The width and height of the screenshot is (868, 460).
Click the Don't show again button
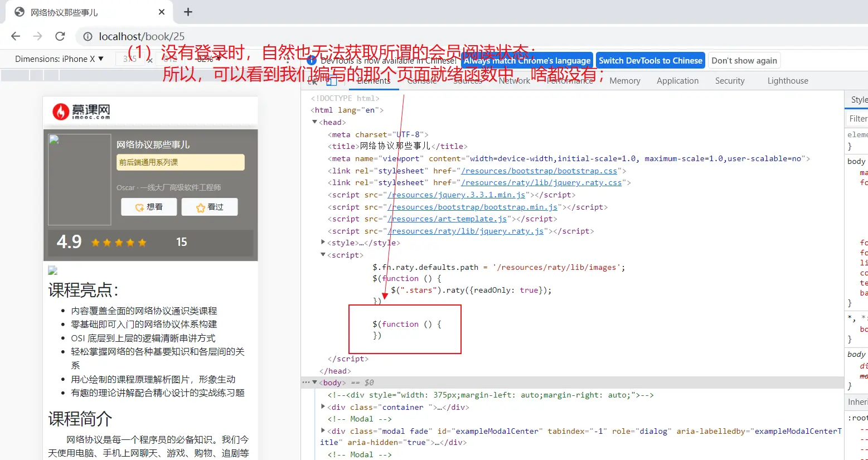744,61
